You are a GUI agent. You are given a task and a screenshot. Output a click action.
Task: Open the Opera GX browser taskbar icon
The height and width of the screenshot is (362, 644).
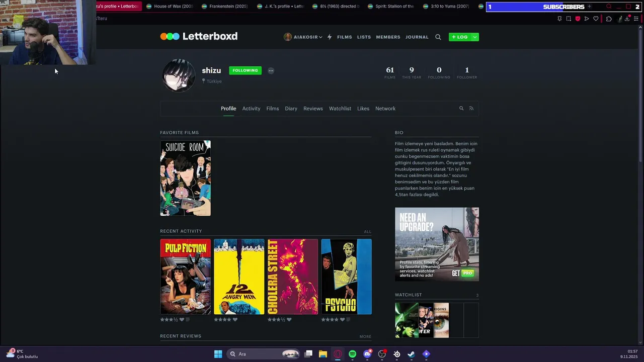tap(338, 354)
